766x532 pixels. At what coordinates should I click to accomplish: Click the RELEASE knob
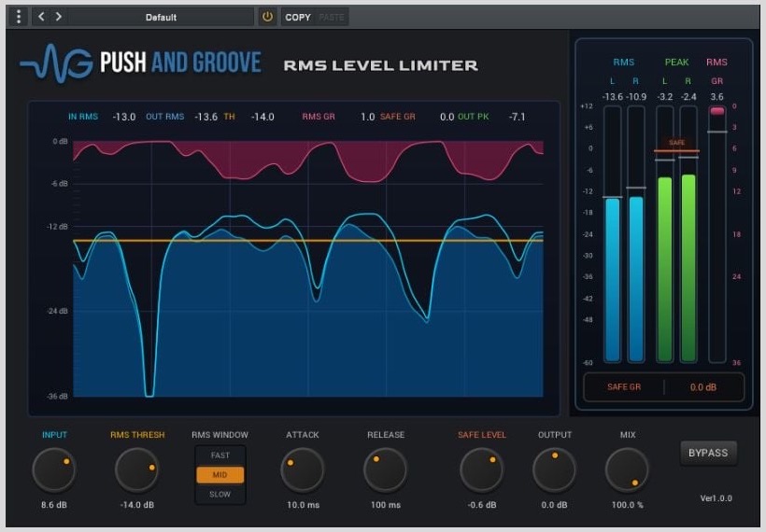385,470
